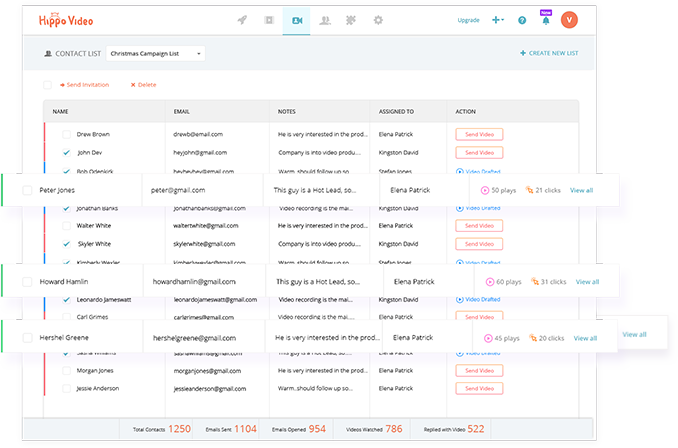This screenshot has width=678, height=448.
Task: Open the notifications bell icon
Action: pyautogui.click(x=545, y=20)
